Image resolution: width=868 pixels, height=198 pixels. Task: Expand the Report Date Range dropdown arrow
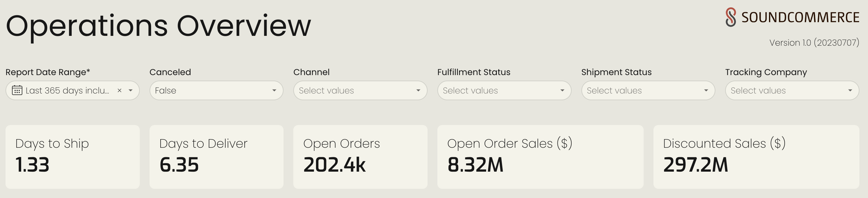pyautogui.click(x=130, y=90)
